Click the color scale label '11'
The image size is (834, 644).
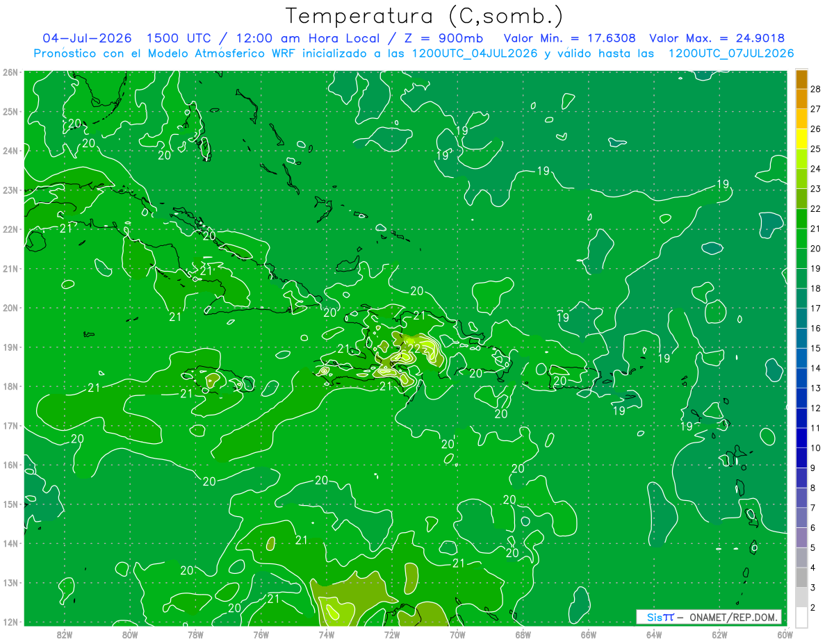817,428
